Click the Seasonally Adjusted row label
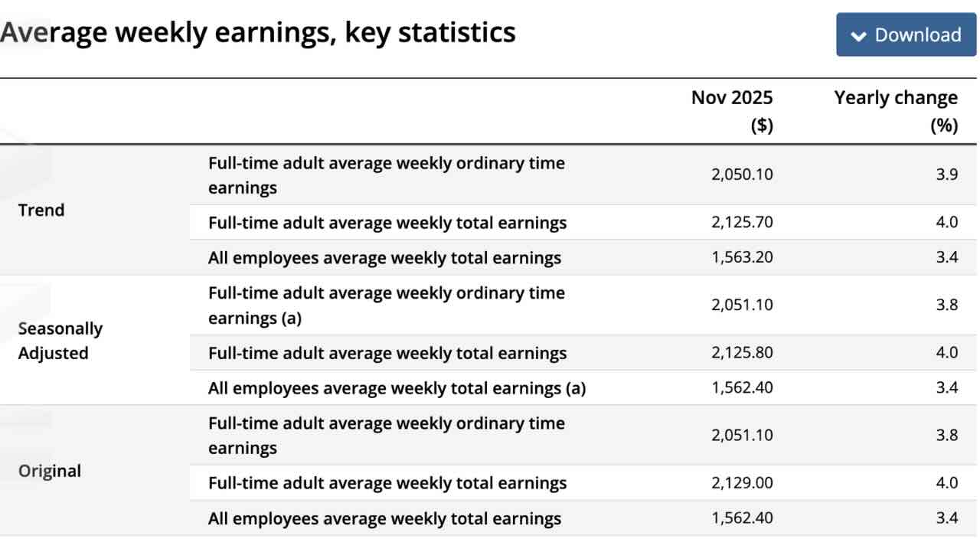 (x=60, y=339)
